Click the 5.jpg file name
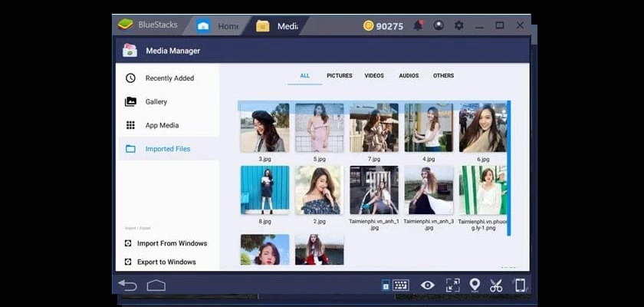This screenshot has height=307, width=644. [x=319, y=159]
